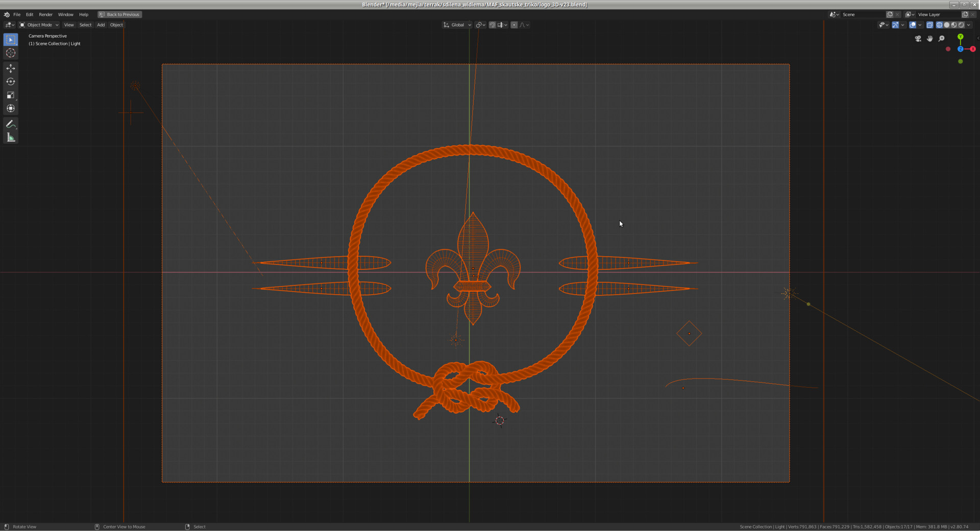Choose the Annotate pencil tool
The height and width of the screenshot is (531, 980).
click(x=11, y=124)
